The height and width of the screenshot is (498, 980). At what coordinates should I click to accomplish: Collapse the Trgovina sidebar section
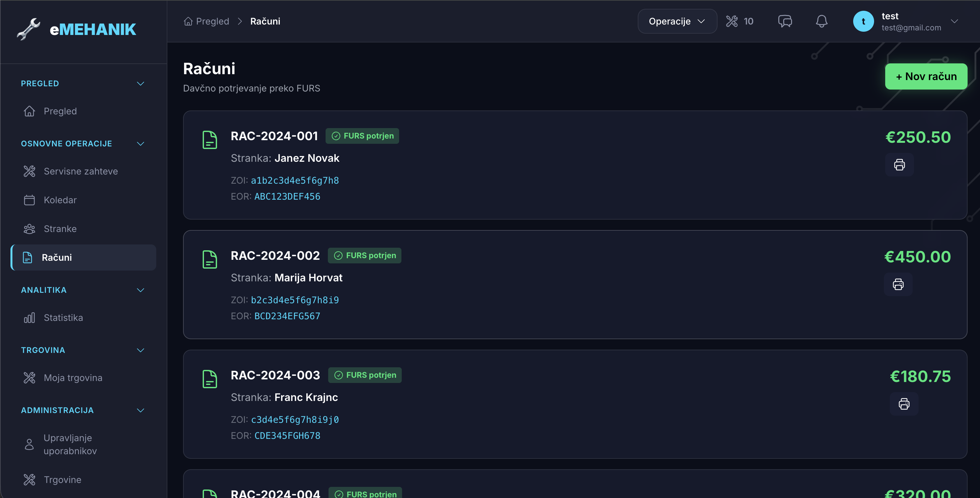(140, 350)
